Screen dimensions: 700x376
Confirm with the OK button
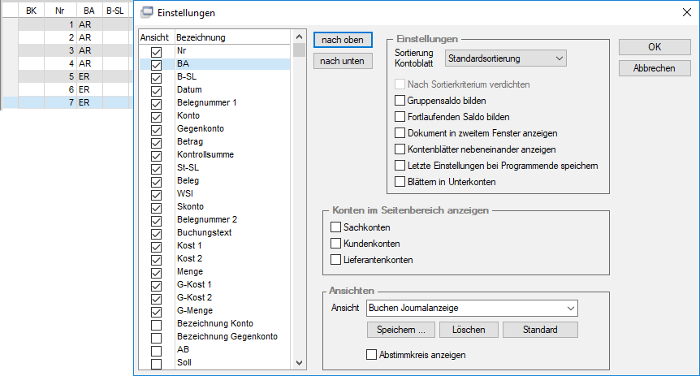point(654,47)
